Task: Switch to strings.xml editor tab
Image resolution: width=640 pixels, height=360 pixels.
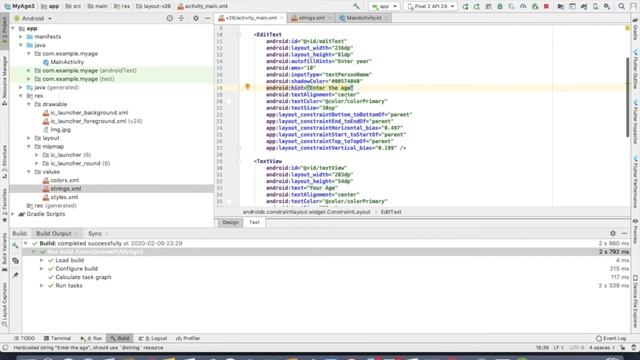Action: [x=311, y=18]
